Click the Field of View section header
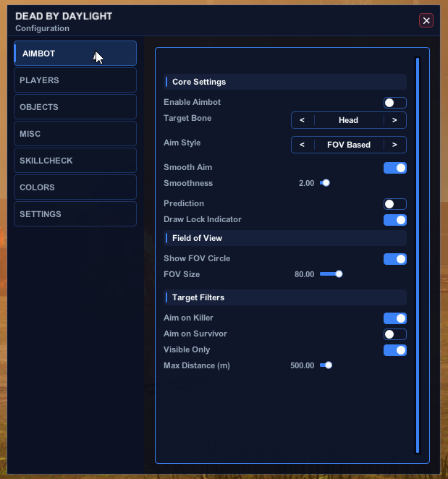This screenshot has width=448, height=479. coord(285,238)
